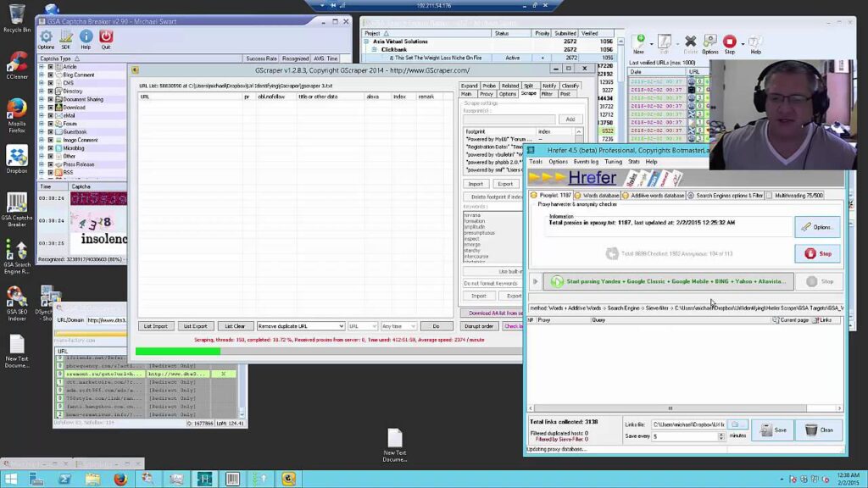Expand the eMail tree node
868x488 pixels.
tap(42, 115)
